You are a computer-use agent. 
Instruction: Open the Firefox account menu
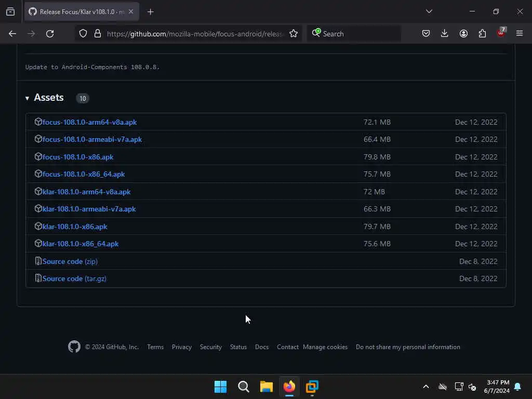[463, 34]
